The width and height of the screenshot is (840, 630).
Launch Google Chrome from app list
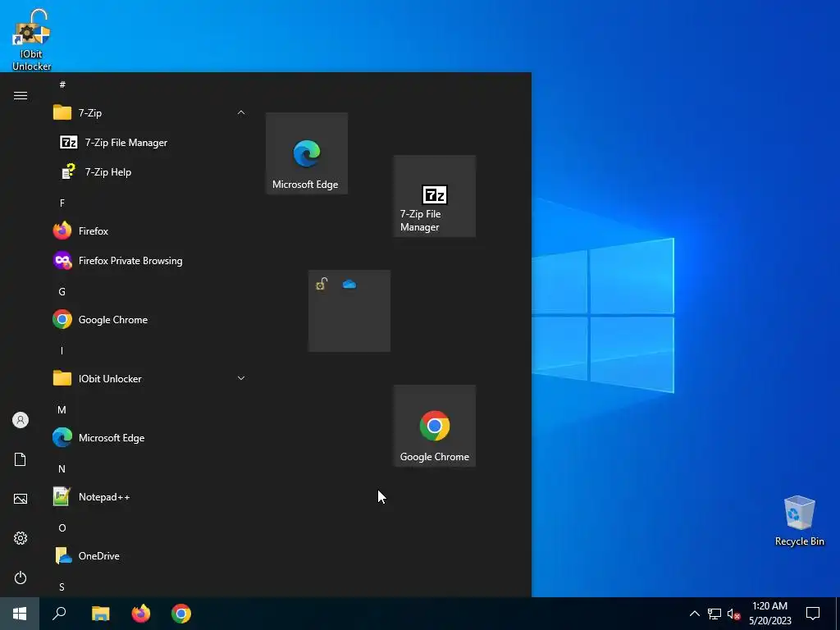coord(150,320)
